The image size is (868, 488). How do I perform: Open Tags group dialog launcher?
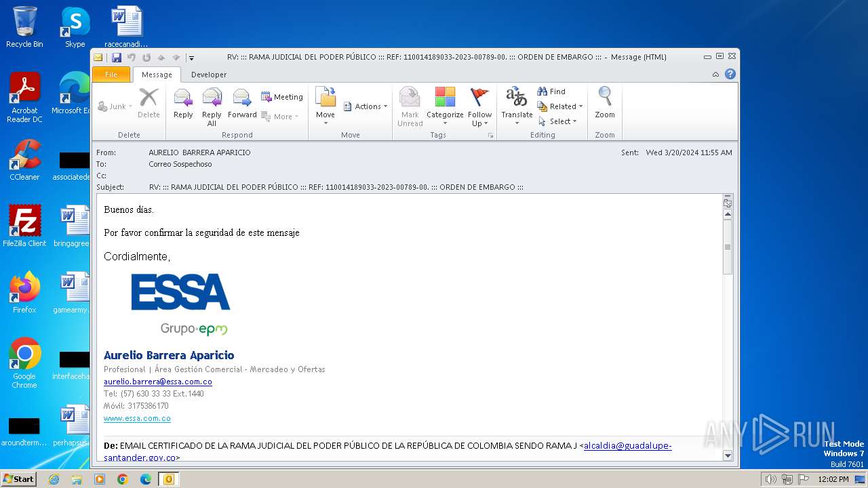[490, 136]
